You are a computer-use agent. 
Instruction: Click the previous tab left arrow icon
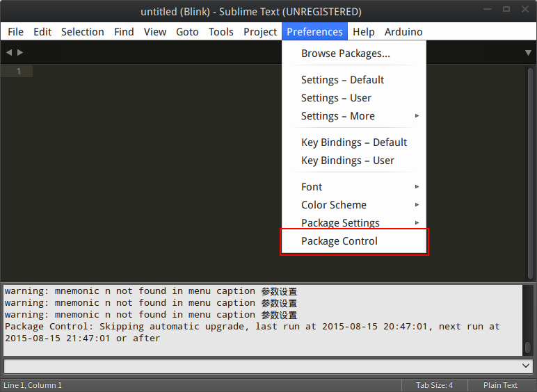(x=9, y=52)
